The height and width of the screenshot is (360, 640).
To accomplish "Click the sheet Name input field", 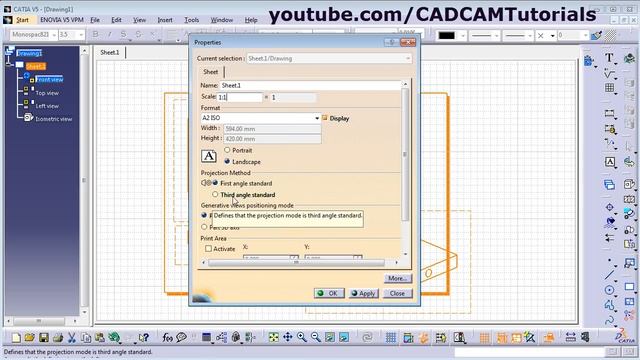I will pyautogui.click(x=310, y=85).
